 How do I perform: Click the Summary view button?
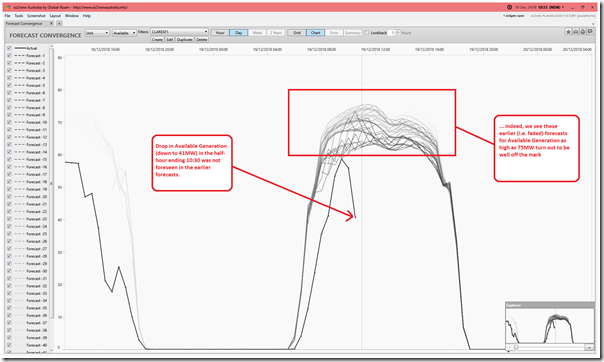point(352,33)
